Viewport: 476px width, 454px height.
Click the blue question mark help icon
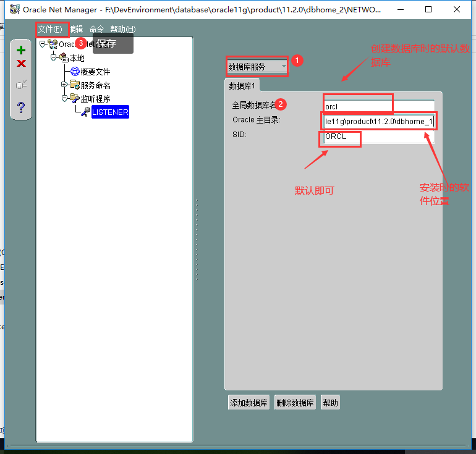pyautogui.click(x=21, y=107)
